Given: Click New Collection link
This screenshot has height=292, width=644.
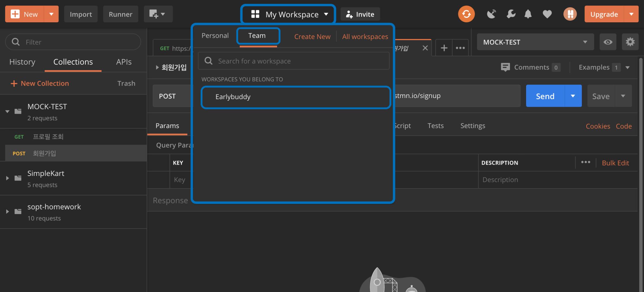Looking at the screenshot, I should (40, 83).
